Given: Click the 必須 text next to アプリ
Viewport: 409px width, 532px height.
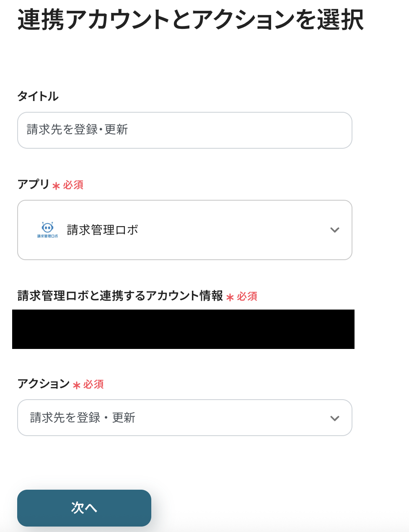Looking at the screenshot, I should (73, 185).
